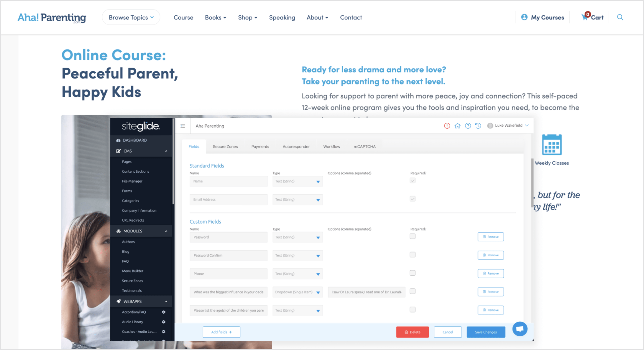Open the About menu

click(x=317, y=18)
